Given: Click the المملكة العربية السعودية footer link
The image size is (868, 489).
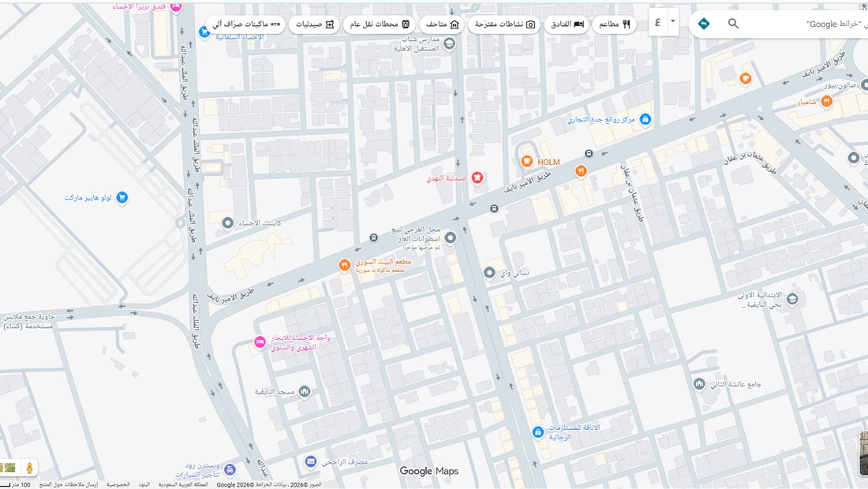Looking at the screenshot, I should (183, 484).
